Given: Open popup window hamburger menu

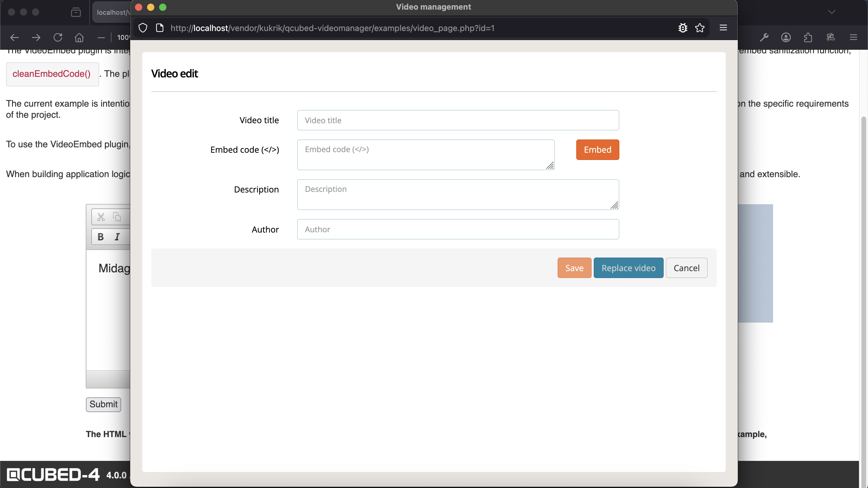Looking at the screenshot, I should (723, 28).
